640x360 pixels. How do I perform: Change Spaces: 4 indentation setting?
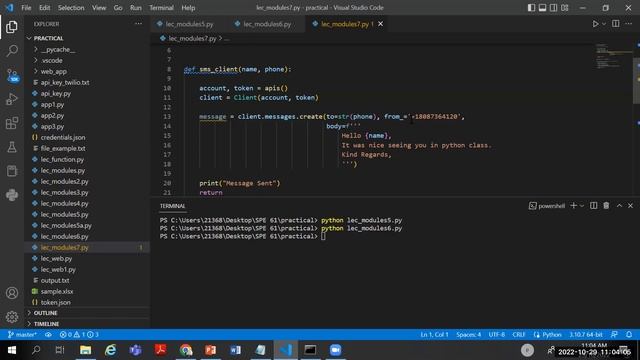[x=469, y=335]
